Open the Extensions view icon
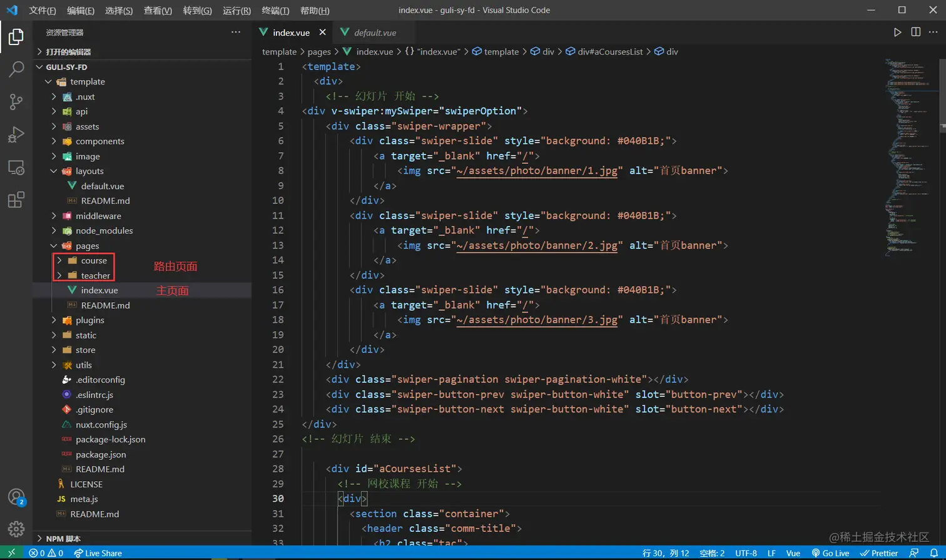The width and height of the screenshot is (946, 560). click(x=16, y=200)
